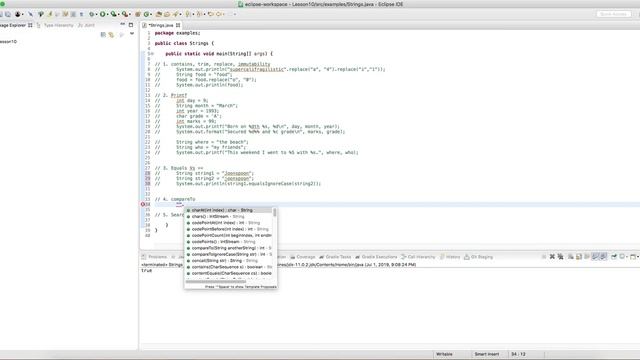640x360 pixels.
Task: Select the Package Explorer tab
Action: coord(14,25)
